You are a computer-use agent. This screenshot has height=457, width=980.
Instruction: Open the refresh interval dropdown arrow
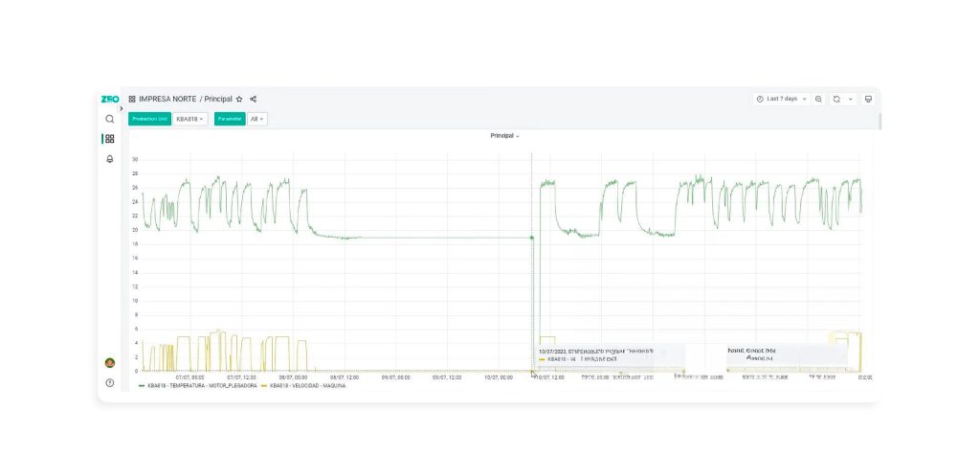coord(850,99)
